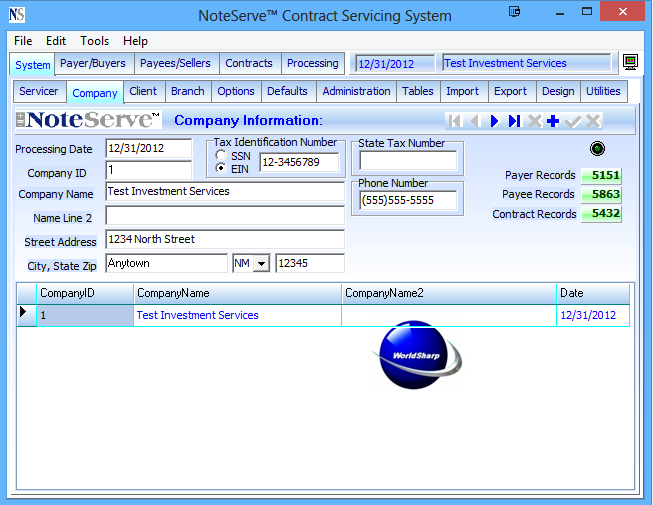
Task: Click the Phone Number input field
Action: click(x=408, y=200)
